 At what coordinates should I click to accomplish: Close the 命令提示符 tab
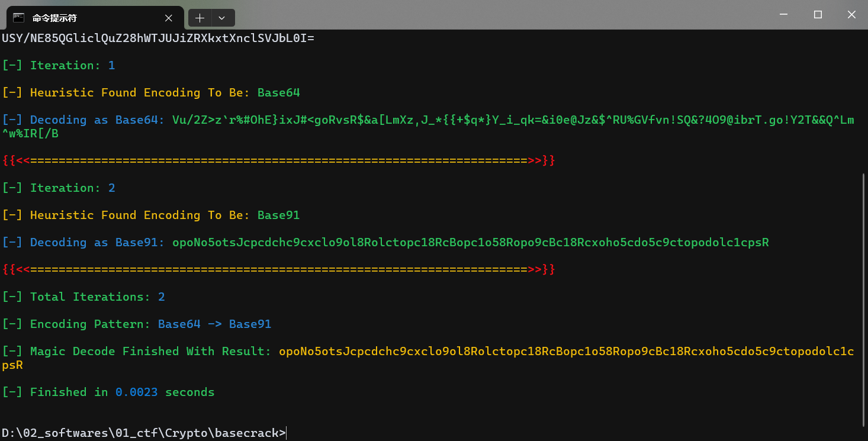169,18
